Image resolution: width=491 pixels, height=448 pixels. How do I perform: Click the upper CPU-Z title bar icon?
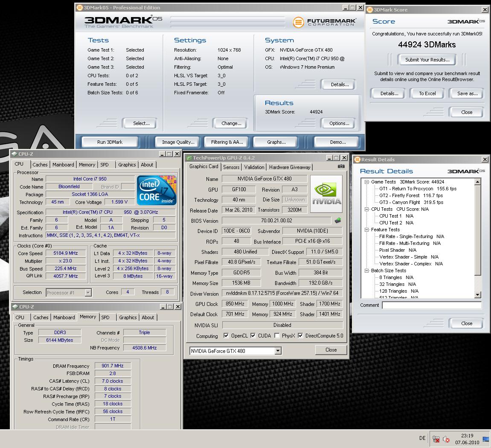click(x=15, y=154)
